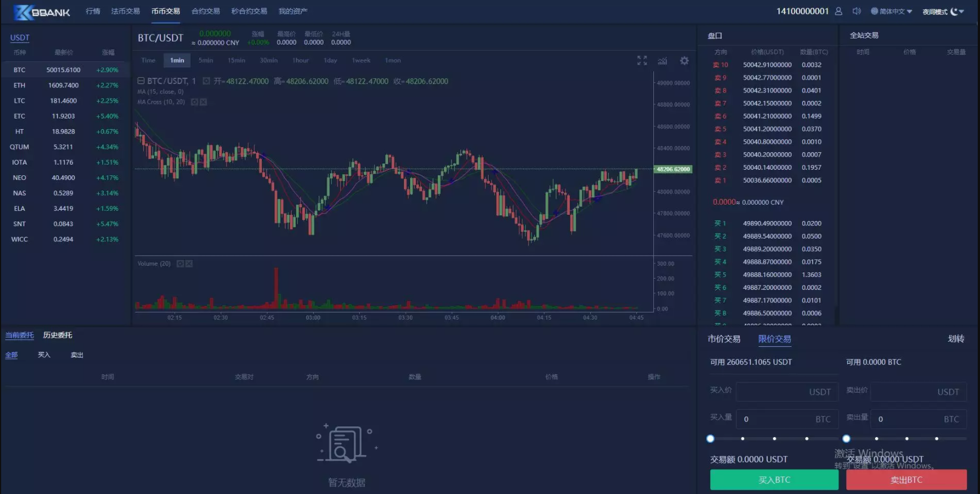
Task: Remove the Volume (20) indicator
Action: coord(189,263)
